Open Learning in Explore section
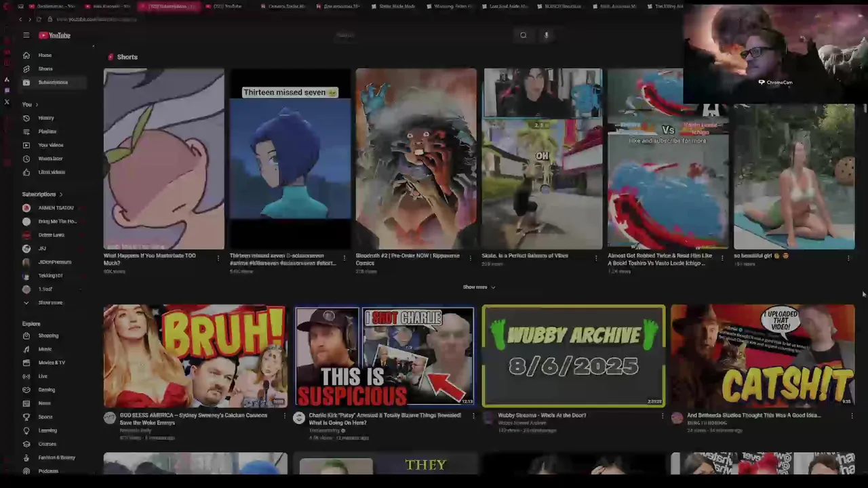The image size is (868, 488). 47,430
